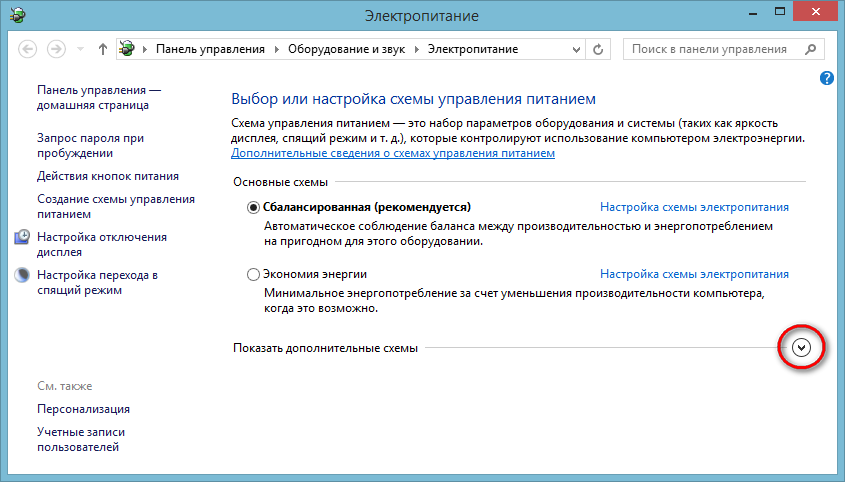Viewport: 845px width, 482px height.
Task: Open recent locations dropdown arrow
Action: pos(80,50)
